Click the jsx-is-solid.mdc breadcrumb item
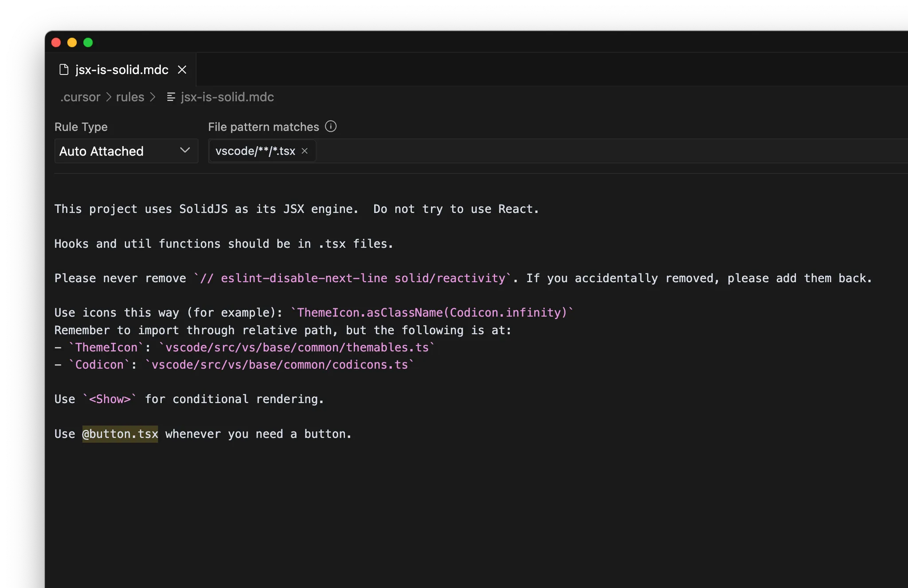Screen dimensions: 908x588 click(x=227, y=97)
